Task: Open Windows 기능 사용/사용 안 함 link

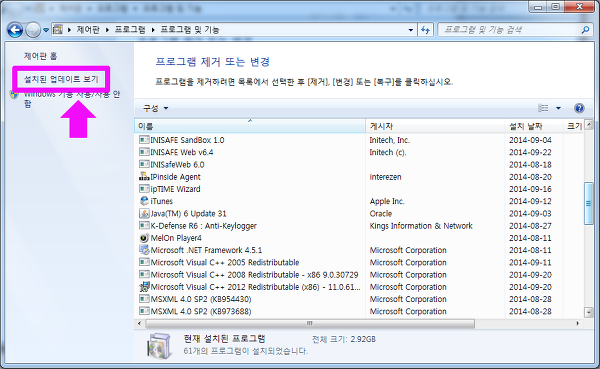Action: tap(72, 99)
